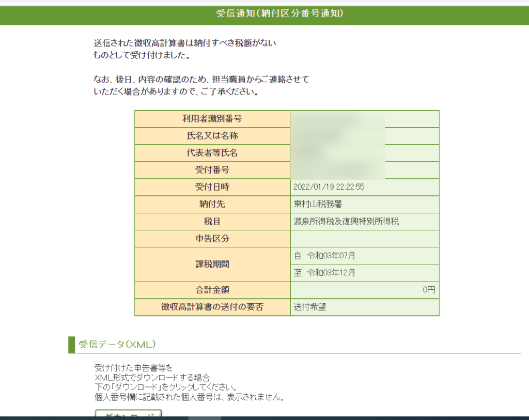The width and height of the screenshot is (529, 420).
Task: Click the ダウンロード button
Action: point(129,415)
